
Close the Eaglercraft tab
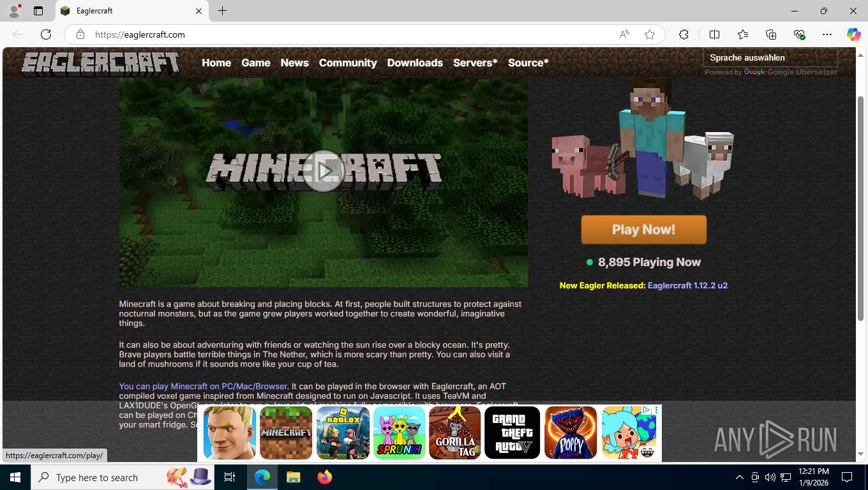tap(198, 11)
